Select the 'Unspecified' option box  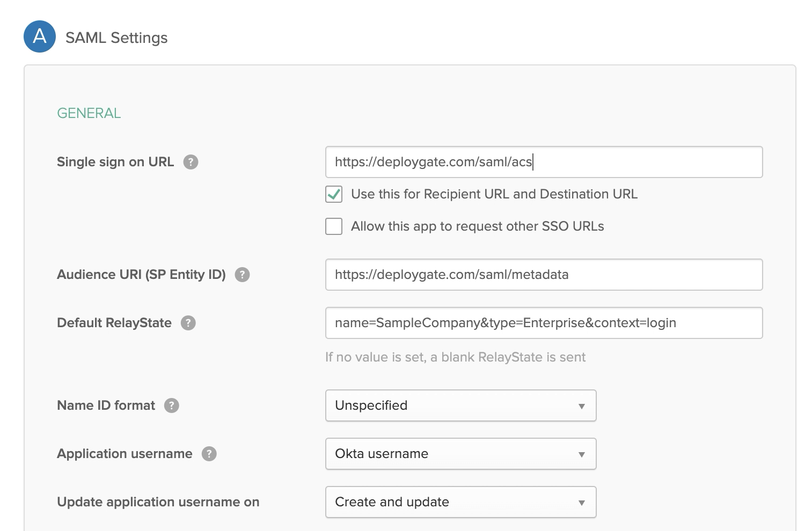click(460, 406)
